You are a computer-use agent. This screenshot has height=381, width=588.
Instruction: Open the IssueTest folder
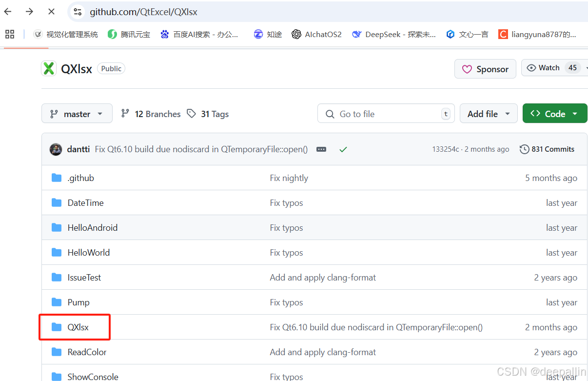pos(84,278)
